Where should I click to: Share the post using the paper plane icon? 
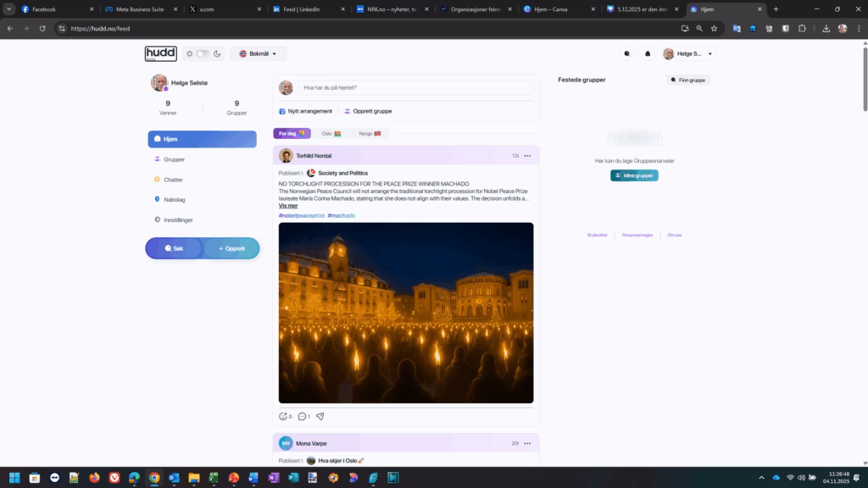coord(320,416)
